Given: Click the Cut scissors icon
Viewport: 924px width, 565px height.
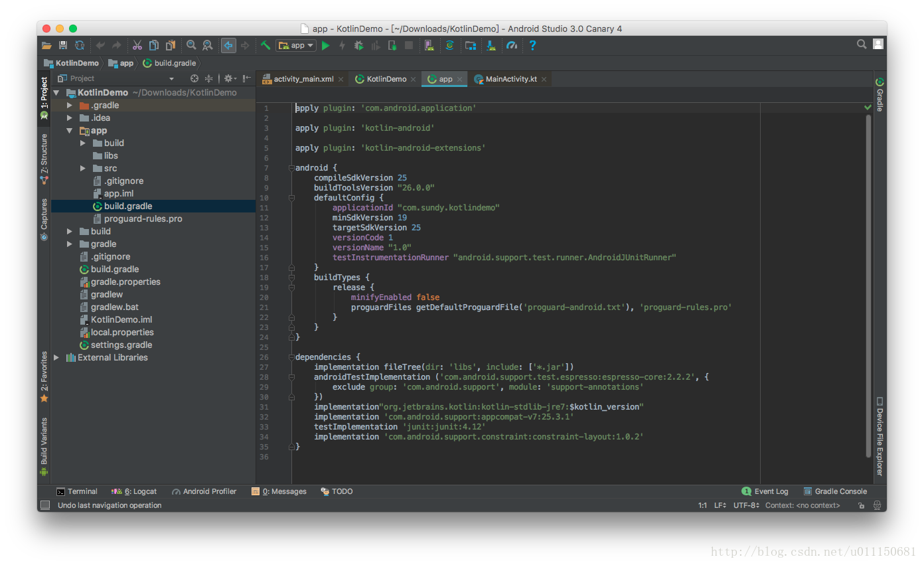Looking at the screenshot, I should point(137,45).
